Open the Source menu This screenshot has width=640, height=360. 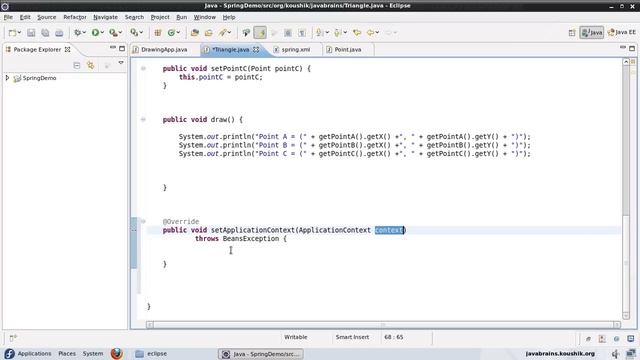coord(47,17)
